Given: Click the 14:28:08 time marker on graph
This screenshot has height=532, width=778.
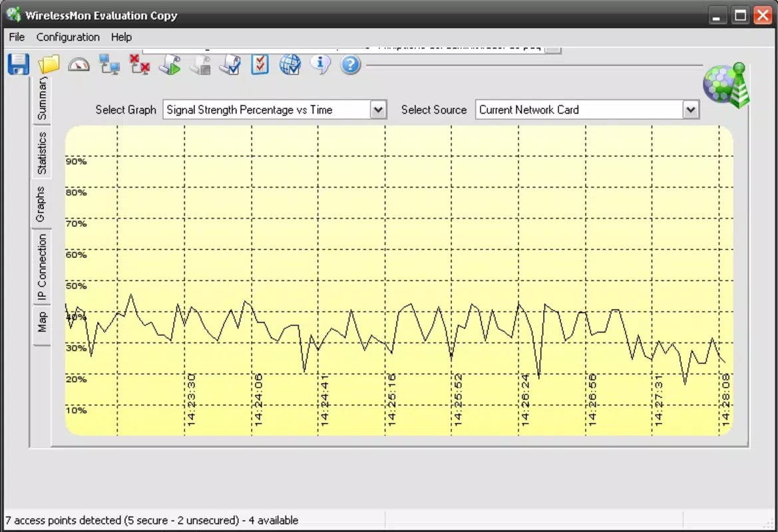Looking at the screenshot, I should pyautogui.click(x=725, y=400).
